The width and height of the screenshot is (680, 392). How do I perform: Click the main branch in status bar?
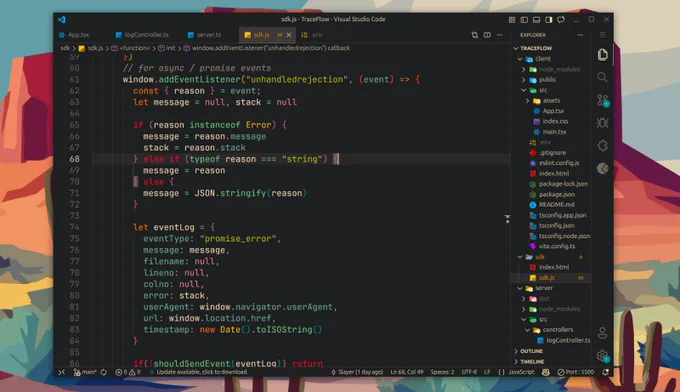(85, 372)
